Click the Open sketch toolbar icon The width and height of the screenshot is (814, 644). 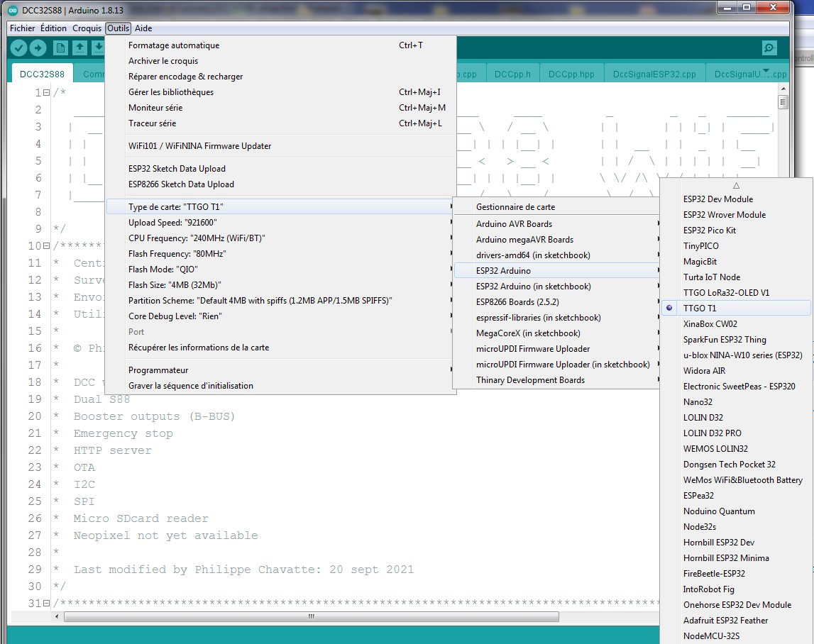pyautogui.click(x=79, y=48)
